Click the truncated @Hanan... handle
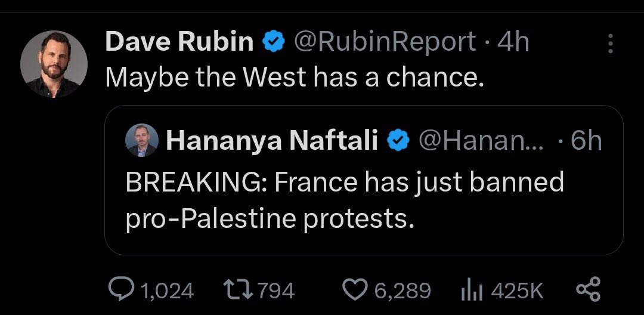 pos(482,141)
